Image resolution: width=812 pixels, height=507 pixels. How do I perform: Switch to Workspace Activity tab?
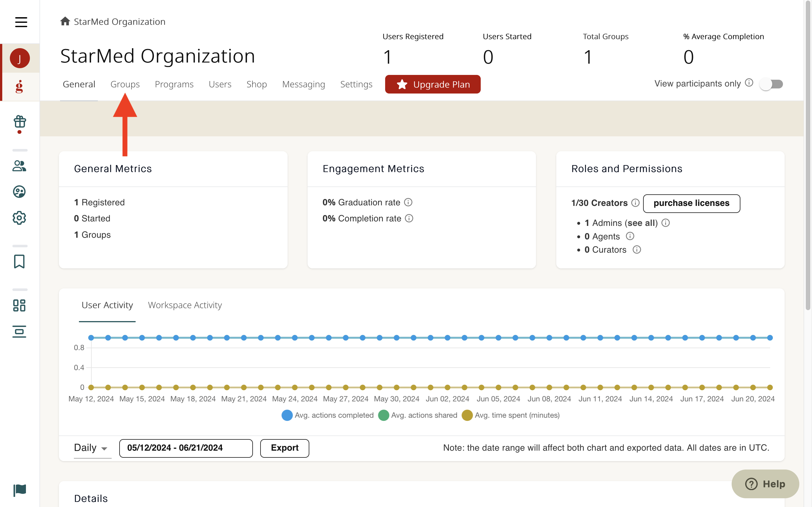(x=185, y=305)
